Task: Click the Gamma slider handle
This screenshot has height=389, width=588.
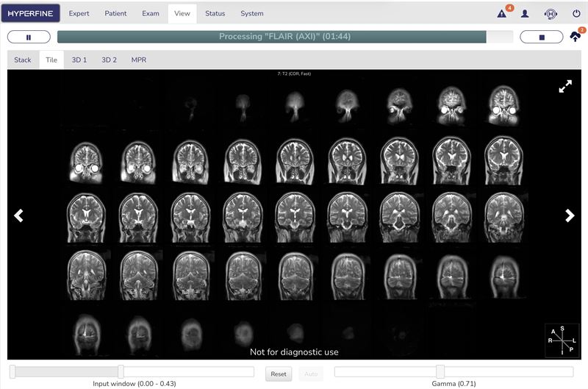Action: coord(440,372)
